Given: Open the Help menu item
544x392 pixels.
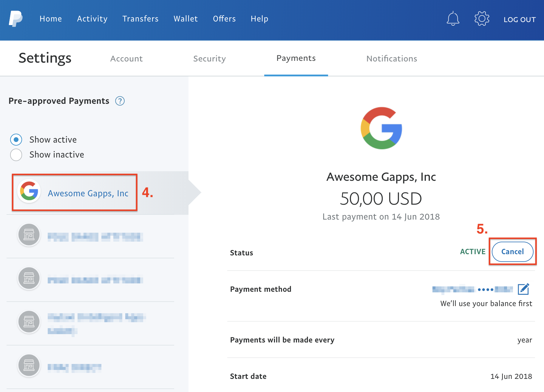Looking at the screenshot, I should (259, 19).
